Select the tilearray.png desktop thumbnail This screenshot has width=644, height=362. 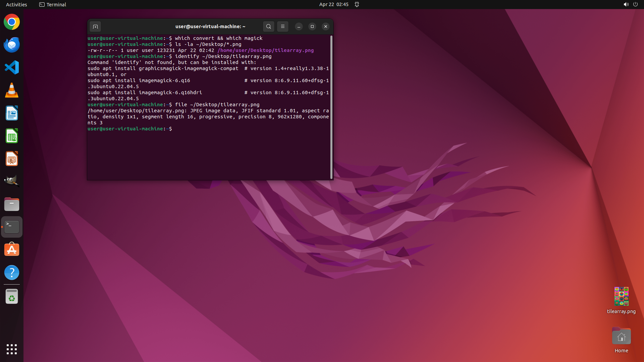tap(621, 296)
